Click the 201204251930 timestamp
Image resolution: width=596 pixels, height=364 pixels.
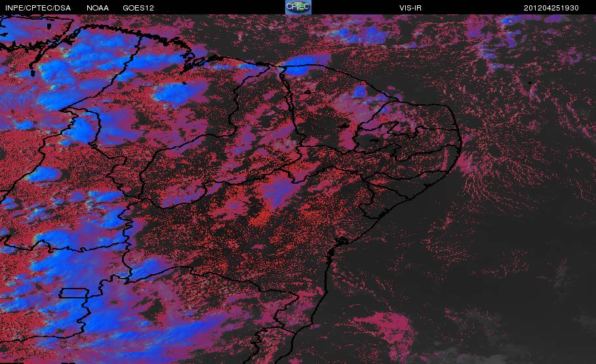coord(551,8)
